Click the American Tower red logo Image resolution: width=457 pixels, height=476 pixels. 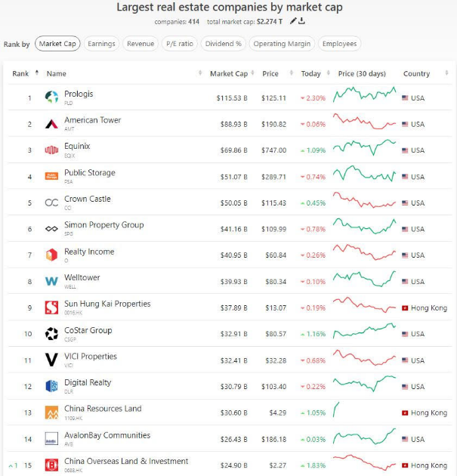pyautogui.click(x=51, y=124)
